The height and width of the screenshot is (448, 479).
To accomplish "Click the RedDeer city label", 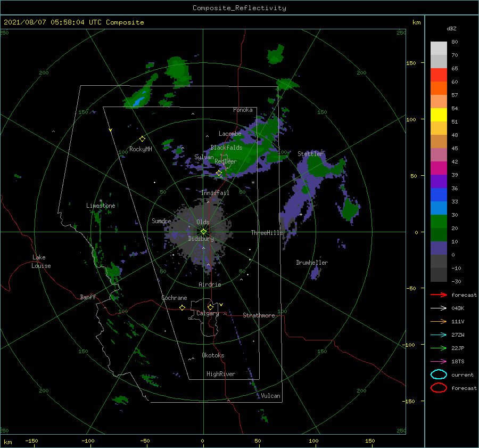I will point(226,161).
